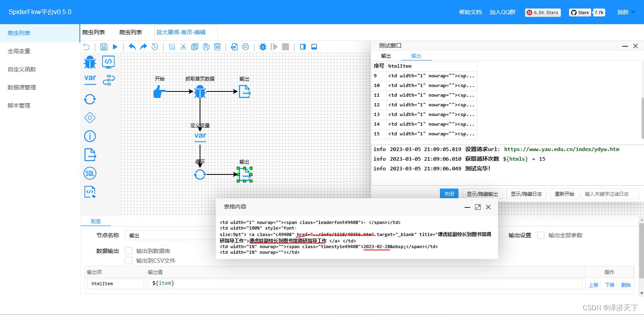Switch to second 爬虫列表 tab
This screenshot has height=315, width=644.
131,32
